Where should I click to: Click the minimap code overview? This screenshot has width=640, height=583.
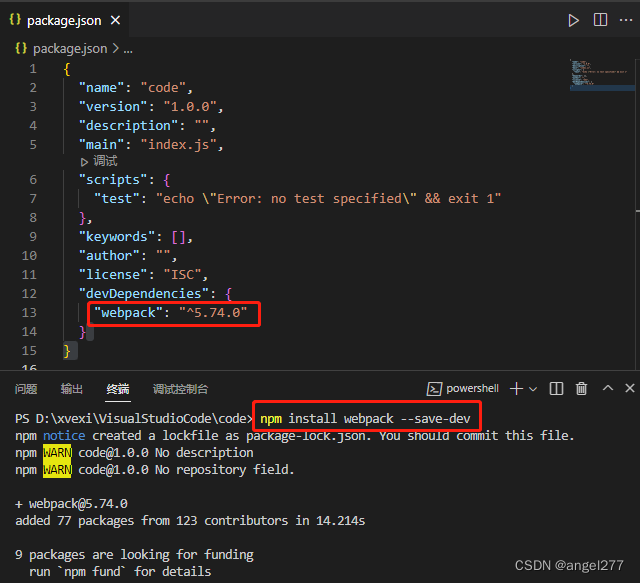(x=600, y=73)
